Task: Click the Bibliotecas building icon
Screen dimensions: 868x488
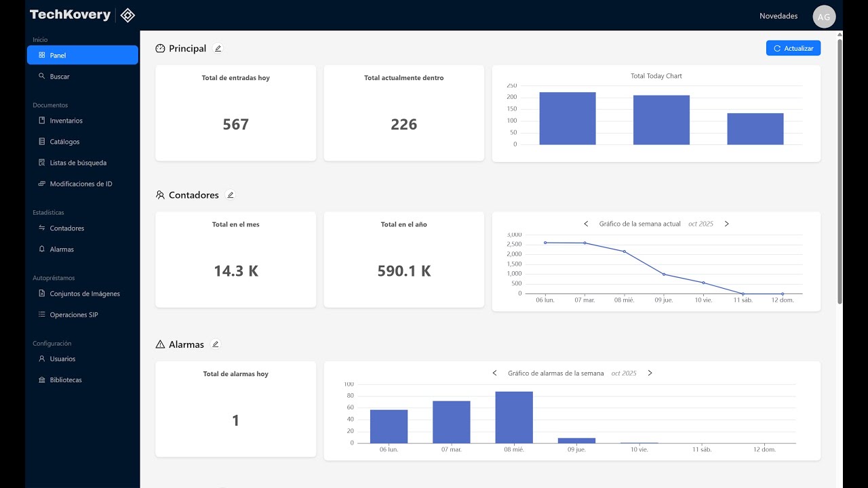Action: pos(42,380)
